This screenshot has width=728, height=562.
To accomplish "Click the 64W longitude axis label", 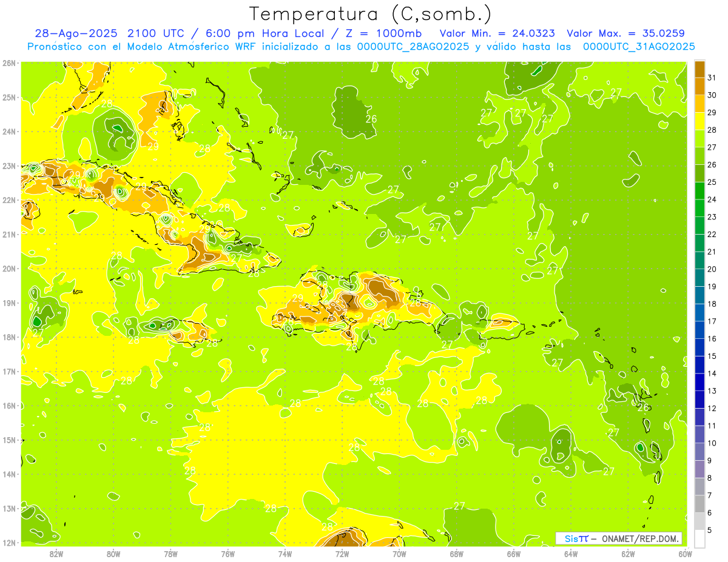I will [570, 554].
